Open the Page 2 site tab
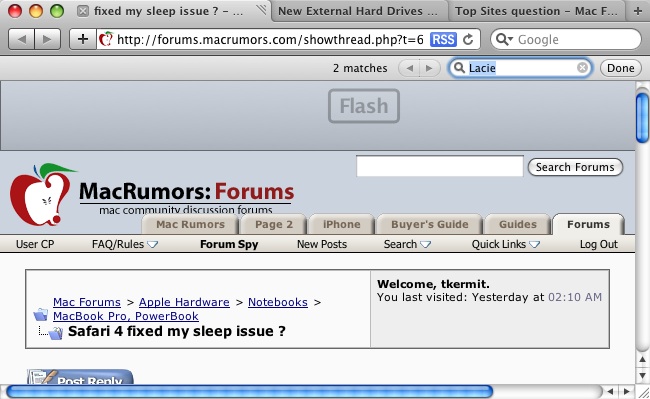 (274, 225)
